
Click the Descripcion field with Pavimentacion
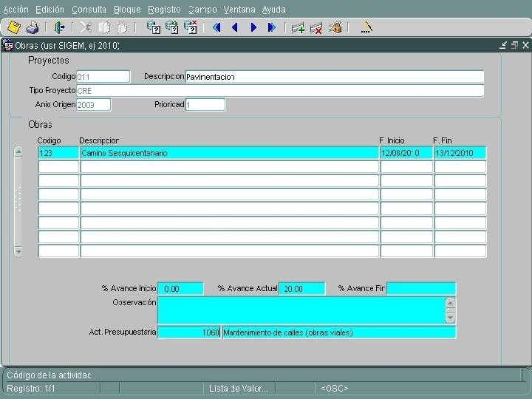point(335,77)
